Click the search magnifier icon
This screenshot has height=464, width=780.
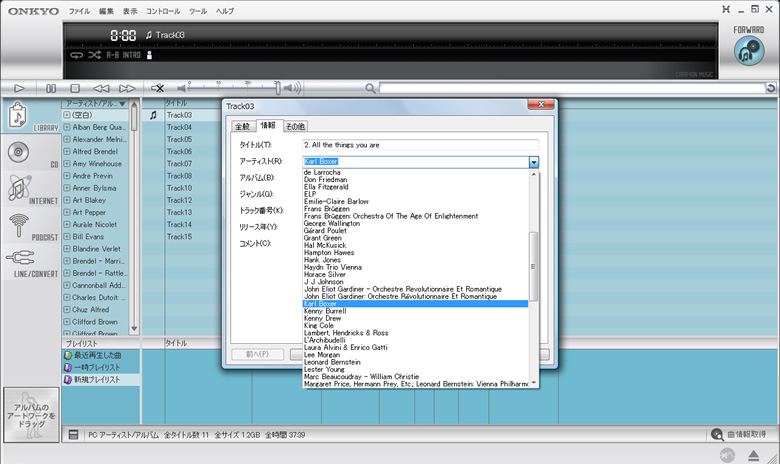(x=370, y=89)
